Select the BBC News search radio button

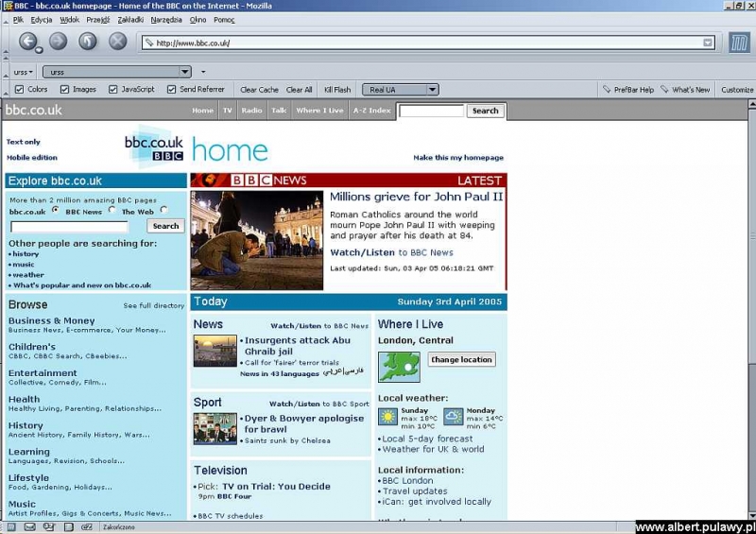[x=112, y=210]
